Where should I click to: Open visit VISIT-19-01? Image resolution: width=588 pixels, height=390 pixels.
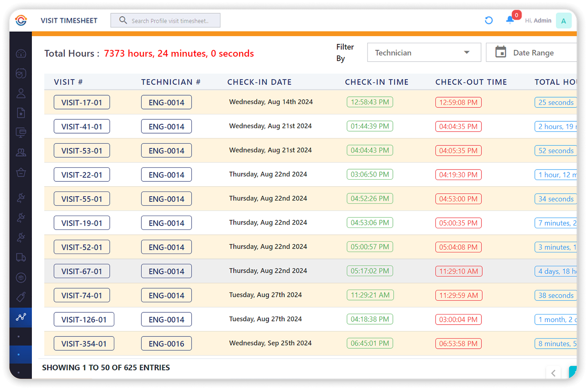point(82,223)
